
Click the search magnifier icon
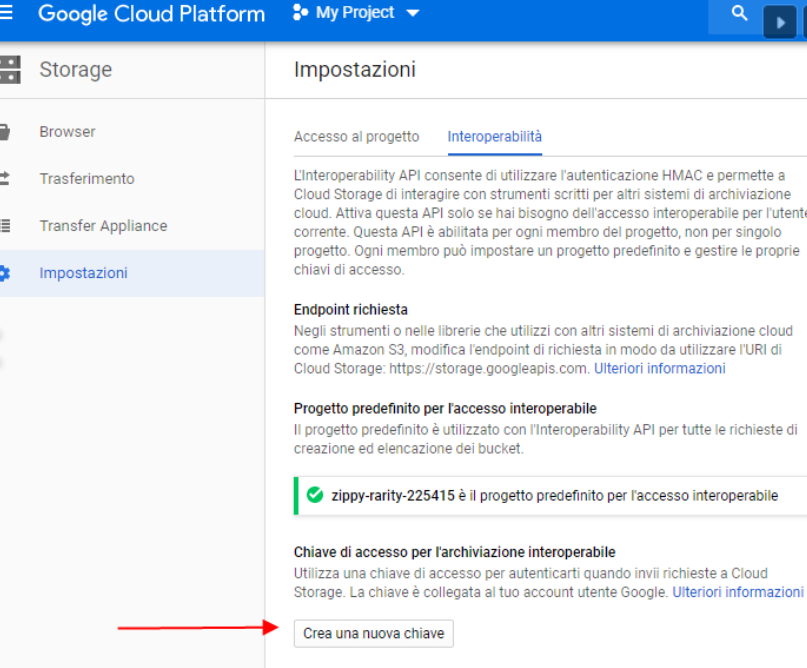740,14
